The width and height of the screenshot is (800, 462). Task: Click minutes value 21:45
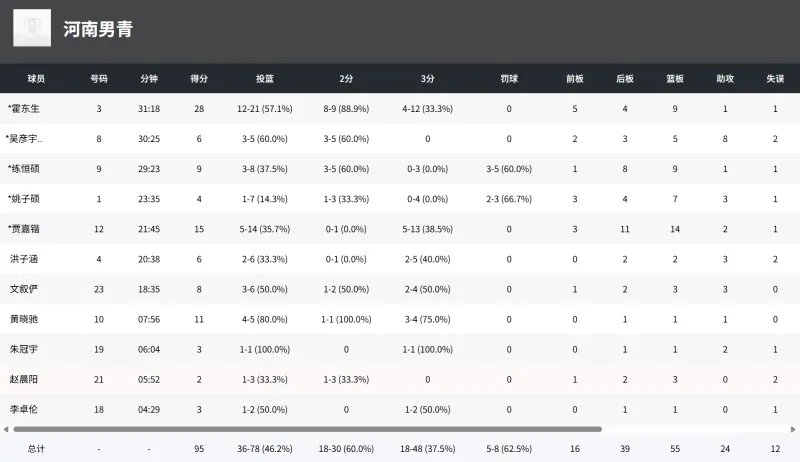pyautogui.click(x=149, y=229)
